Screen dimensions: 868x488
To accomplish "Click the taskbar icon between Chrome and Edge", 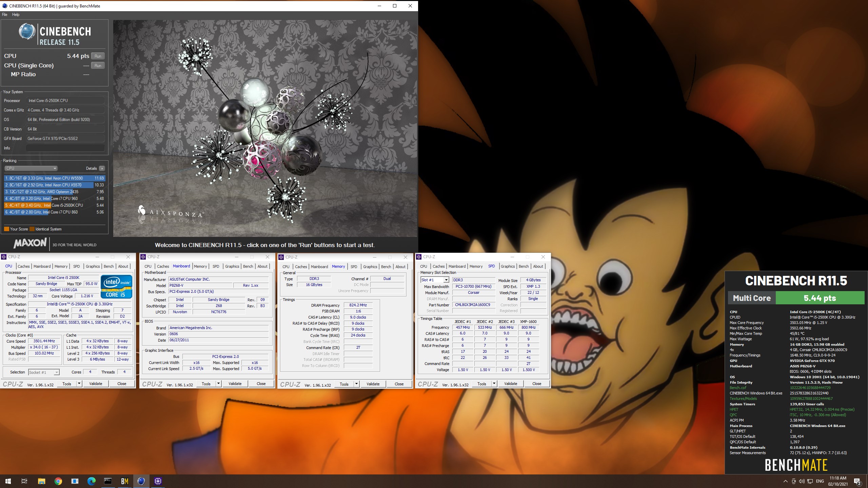I will tap(75, 481).
